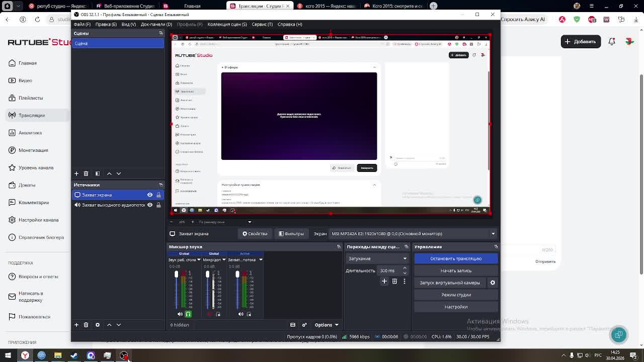
Task: Open Звук раб. стола channel dropdown
Action: point(199,260)
